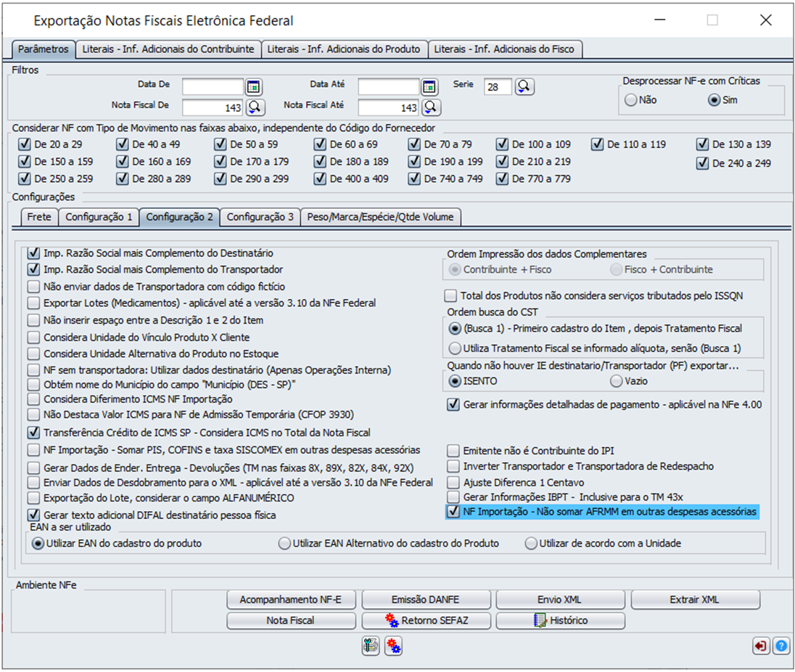
Task: Select Utilizar EAN do cadastro do produto
Action: click(38, 543)
